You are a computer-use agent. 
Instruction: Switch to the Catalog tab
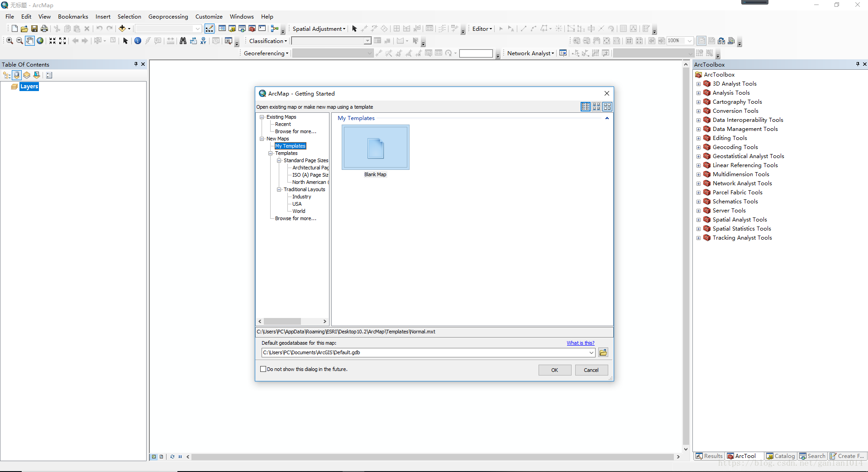tap(780, 456)
